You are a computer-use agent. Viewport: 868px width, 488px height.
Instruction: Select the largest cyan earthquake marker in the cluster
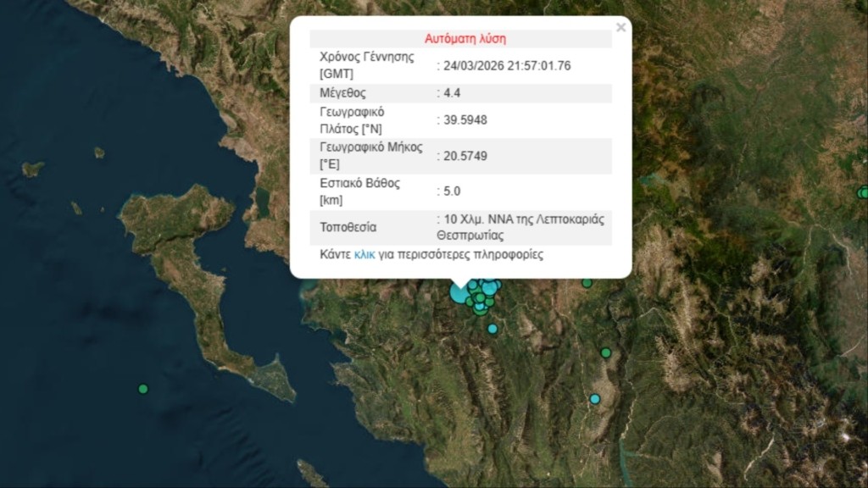(x=459, y=294)
